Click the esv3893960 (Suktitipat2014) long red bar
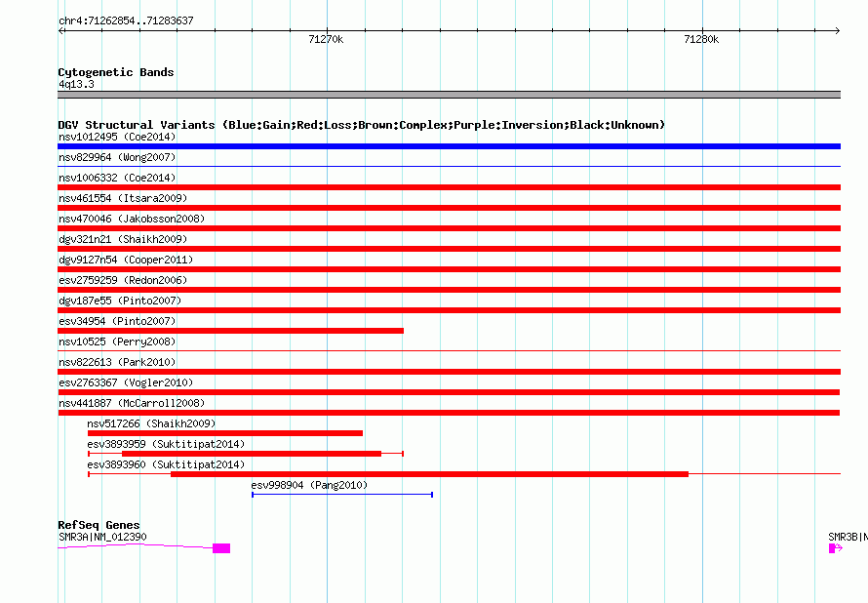Image resolution: width=868 pixels, height=603 pixels. [429, 474]
